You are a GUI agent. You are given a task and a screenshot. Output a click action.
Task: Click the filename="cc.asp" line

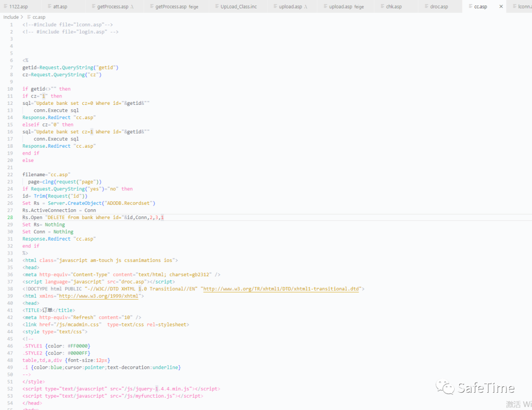(x=46, y=175)
